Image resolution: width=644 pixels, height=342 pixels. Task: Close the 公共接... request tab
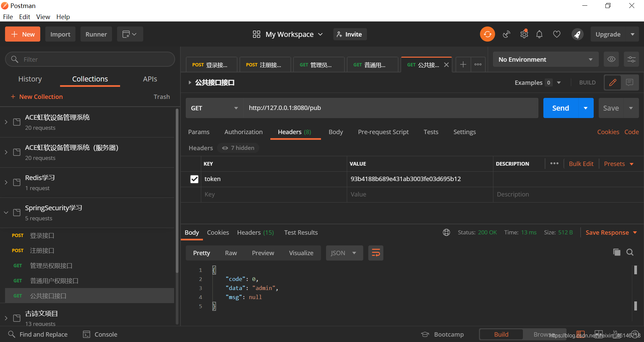coord(446,65)
